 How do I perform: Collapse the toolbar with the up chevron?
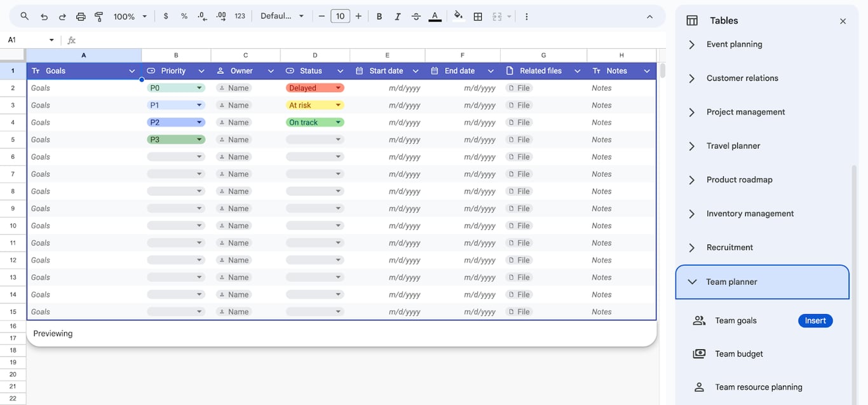(649, 17)
